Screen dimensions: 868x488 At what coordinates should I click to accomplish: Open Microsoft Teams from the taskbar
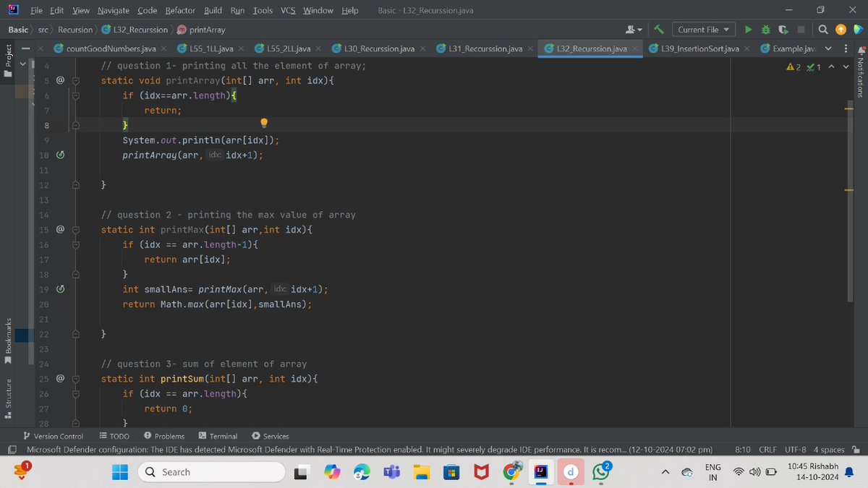coord(391,471)
